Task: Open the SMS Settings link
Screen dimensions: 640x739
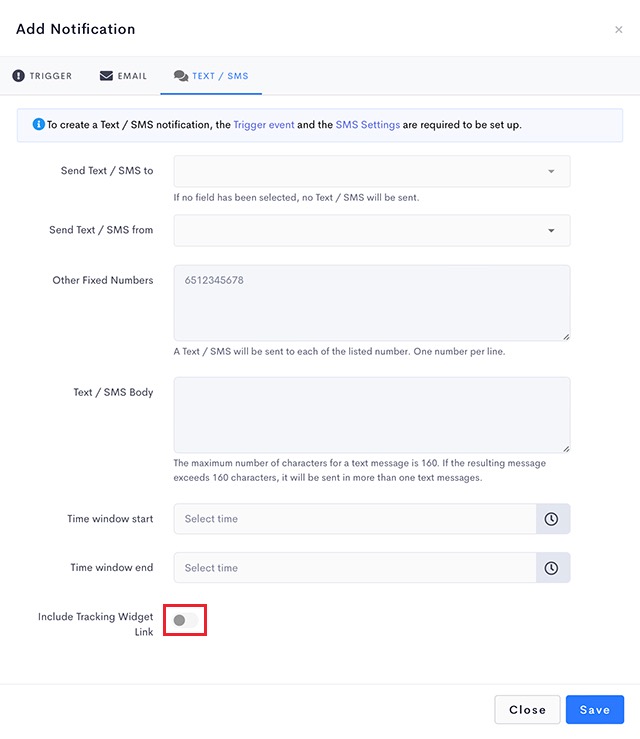Action: coord(368,124)
